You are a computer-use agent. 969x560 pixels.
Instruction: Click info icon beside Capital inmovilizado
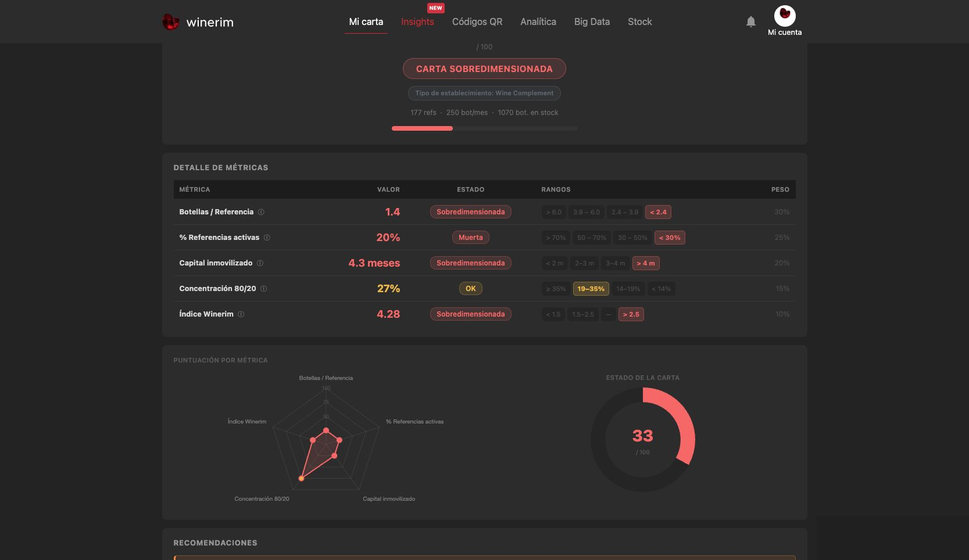coord(260,263)
